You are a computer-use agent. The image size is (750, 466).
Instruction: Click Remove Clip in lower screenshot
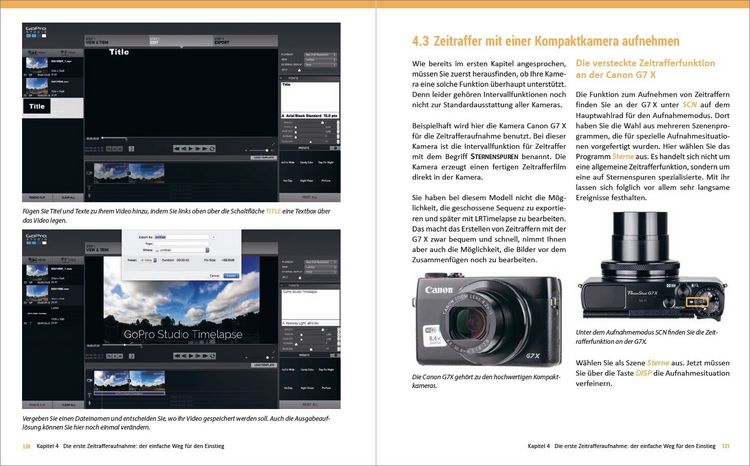37,404
